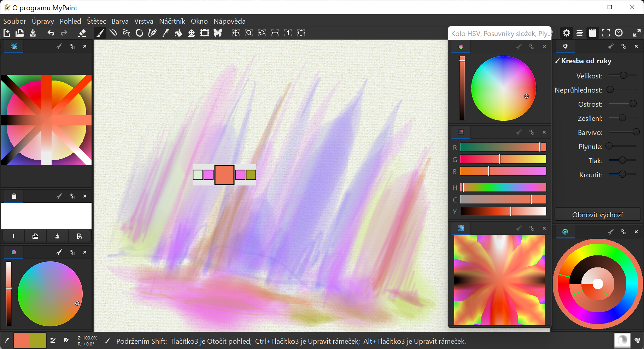
Task: Click the H hue color slider
Action: [503, 187]
